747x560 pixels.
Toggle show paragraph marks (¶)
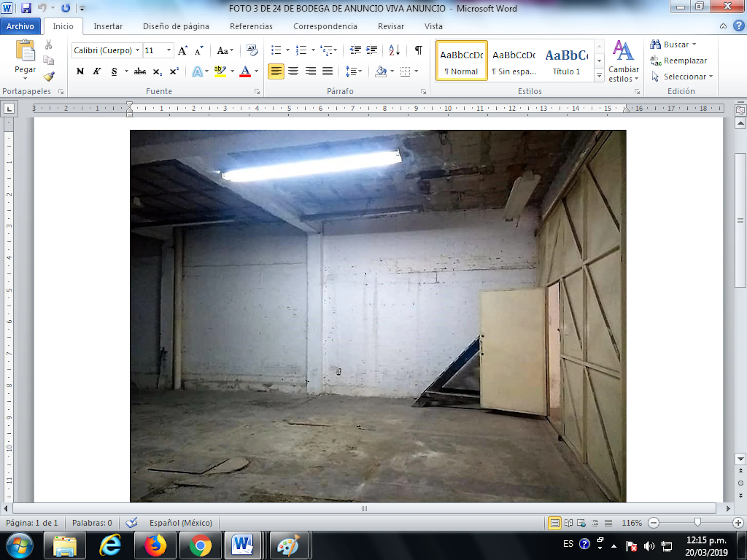418,50
